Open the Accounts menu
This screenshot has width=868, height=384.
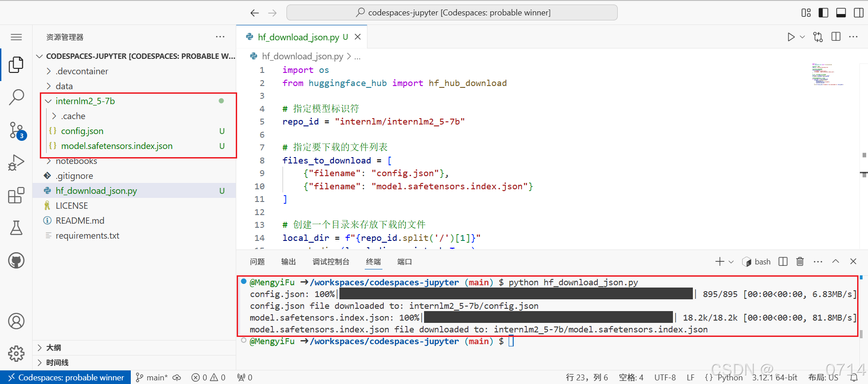click(16, 321)
